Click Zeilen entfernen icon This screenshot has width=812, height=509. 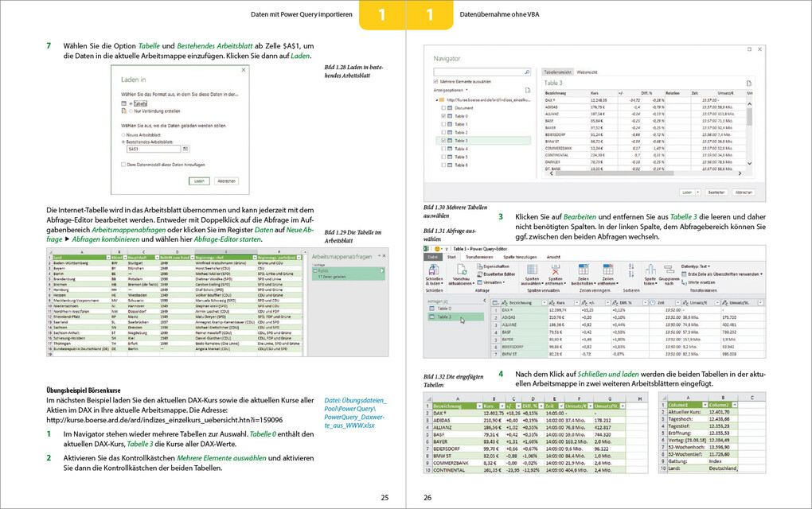(x=607, y=270)
